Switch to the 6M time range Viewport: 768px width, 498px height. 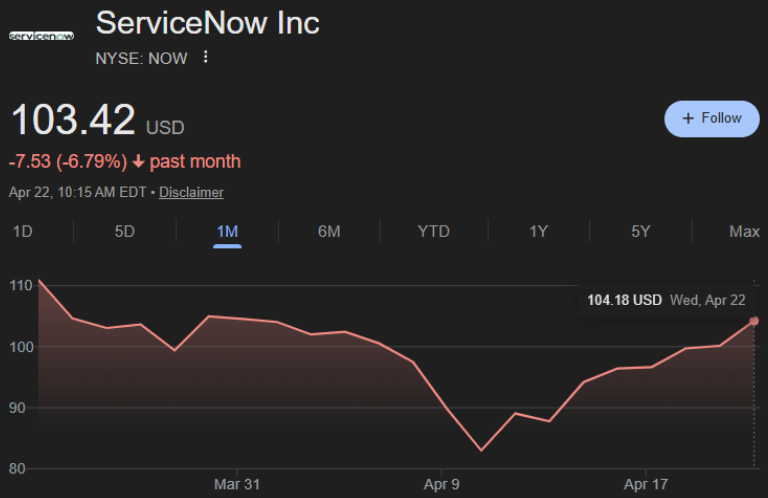tap(329, 231)
